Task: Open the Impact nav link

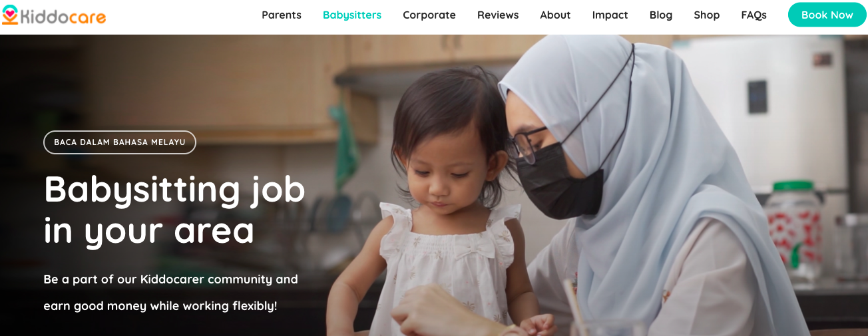Action: tap(610, 15)
